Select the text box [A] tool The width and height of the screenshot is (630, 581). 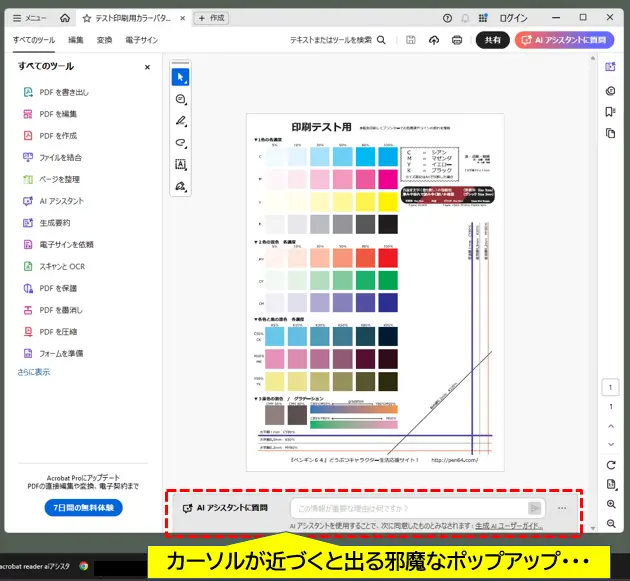coord(180,164)
